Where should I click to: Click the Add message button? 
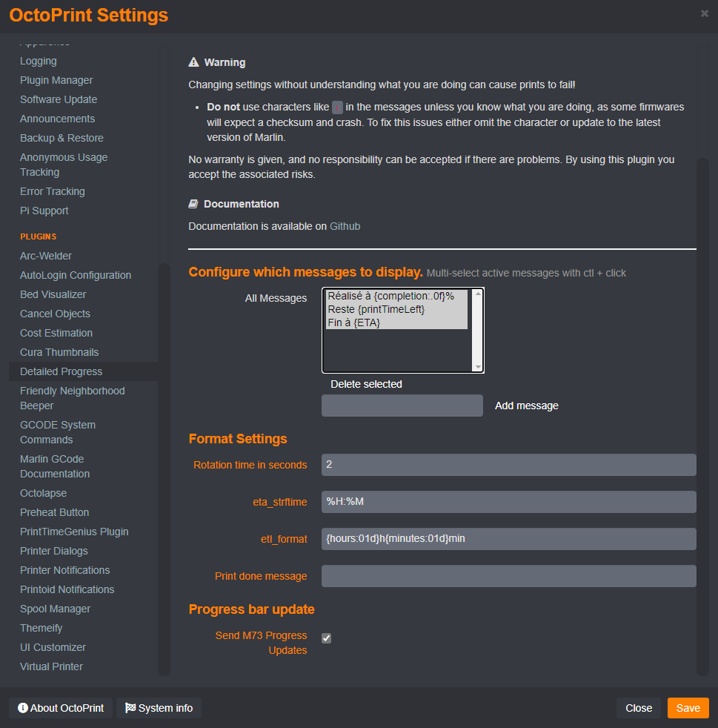tap(527, 406)
